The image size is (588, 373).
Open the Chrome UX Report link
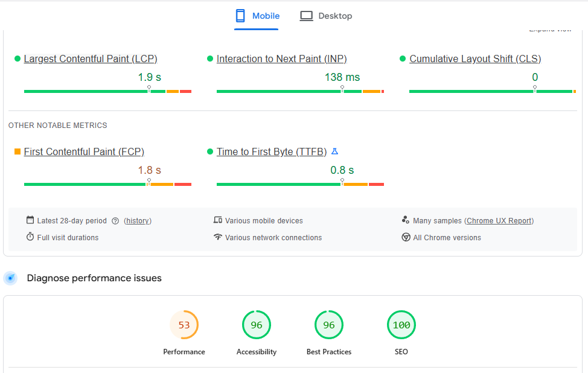coord(499,220)
